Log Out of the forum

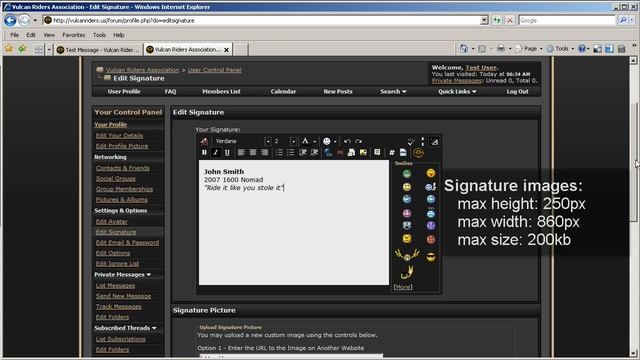(518, 91)
